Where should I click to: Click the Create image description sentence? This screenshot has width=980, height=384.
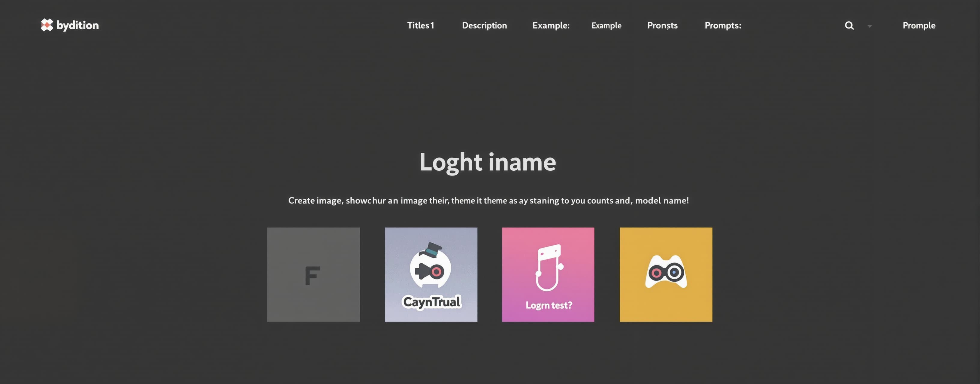point(488,200)
